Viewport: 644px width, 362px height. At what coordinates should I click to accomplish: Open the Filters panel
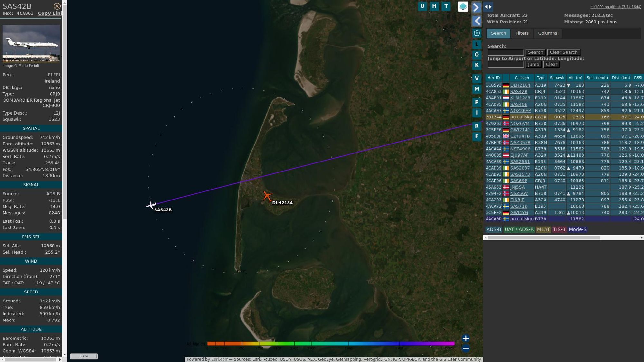coord(522,33)
